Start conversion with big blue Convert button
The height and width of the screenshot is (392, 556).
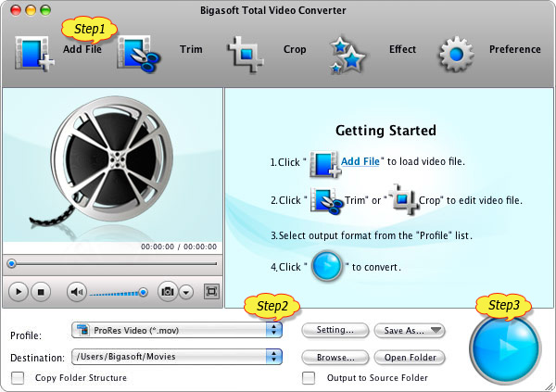pyautogui.click(x=505, y=348)
